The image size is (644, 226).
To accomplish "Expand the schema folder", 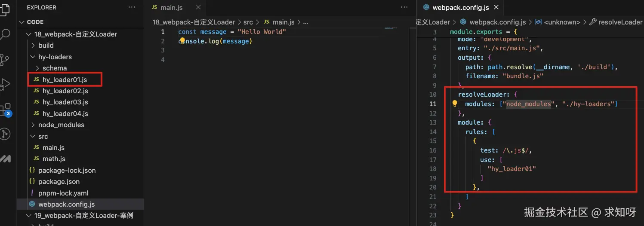I will click(54, 68).
